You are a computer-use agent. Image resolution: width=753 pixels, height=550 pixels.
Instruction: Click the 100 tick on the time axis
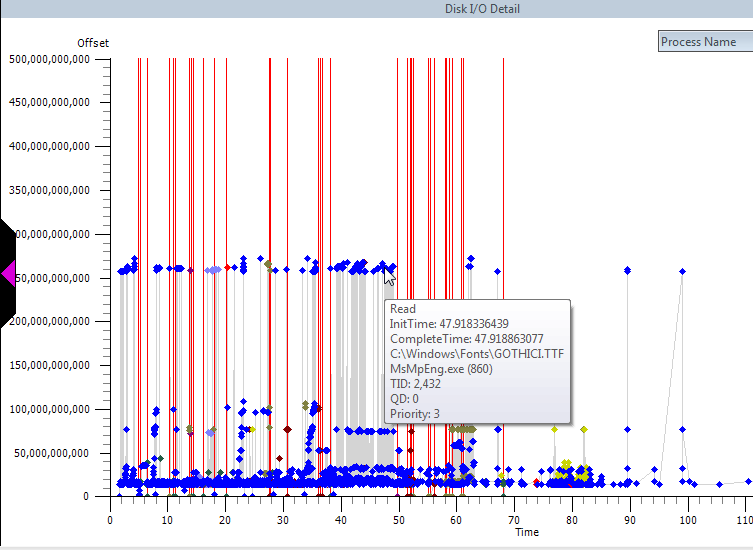tap(687, 520)
